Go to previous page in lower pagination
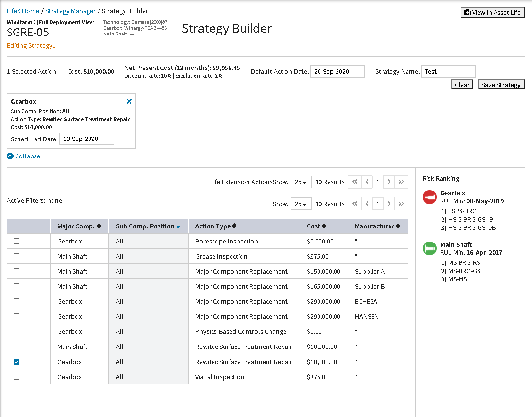This screenshot has width=532, height=417. [x=367, y=204]
